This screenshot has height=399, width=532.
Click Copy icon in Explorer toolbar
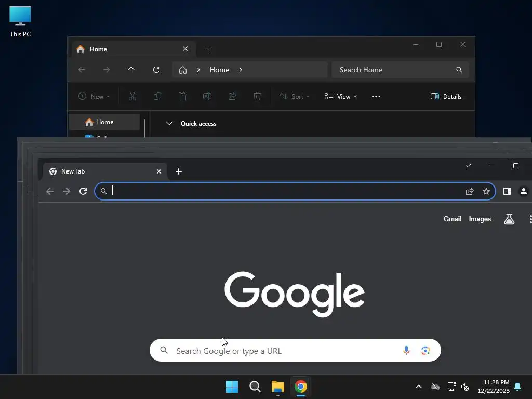157,96
